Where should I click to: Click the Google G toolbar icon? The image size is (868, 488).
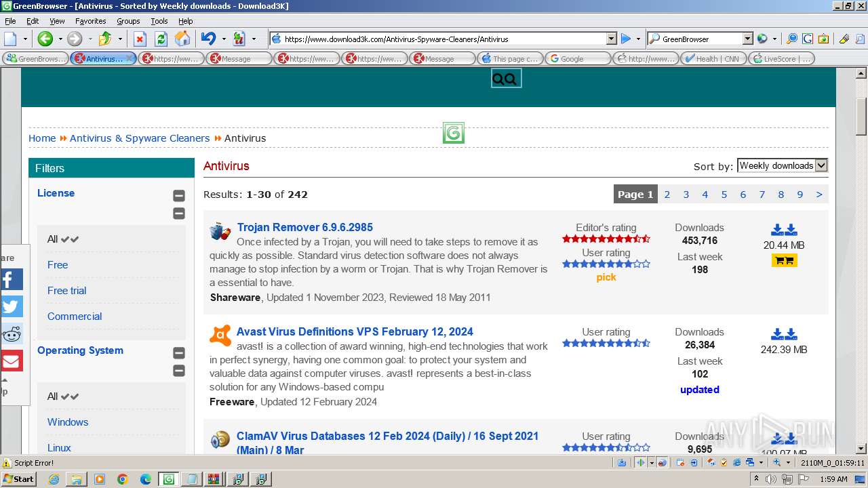808,39
